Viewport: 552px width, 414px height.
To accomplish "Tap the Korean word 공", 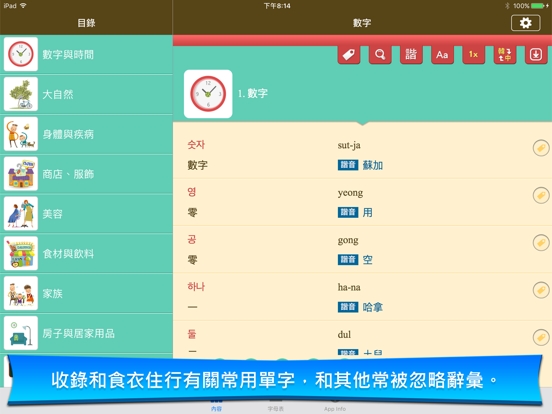I will click(192, 240).
